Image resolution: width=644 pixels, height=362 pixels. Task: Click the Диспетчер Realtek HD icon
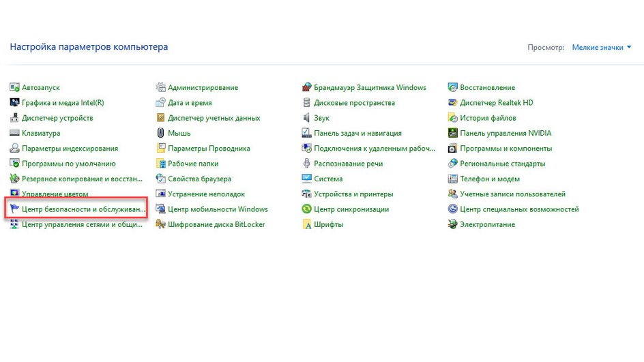(x=452, y=103)
